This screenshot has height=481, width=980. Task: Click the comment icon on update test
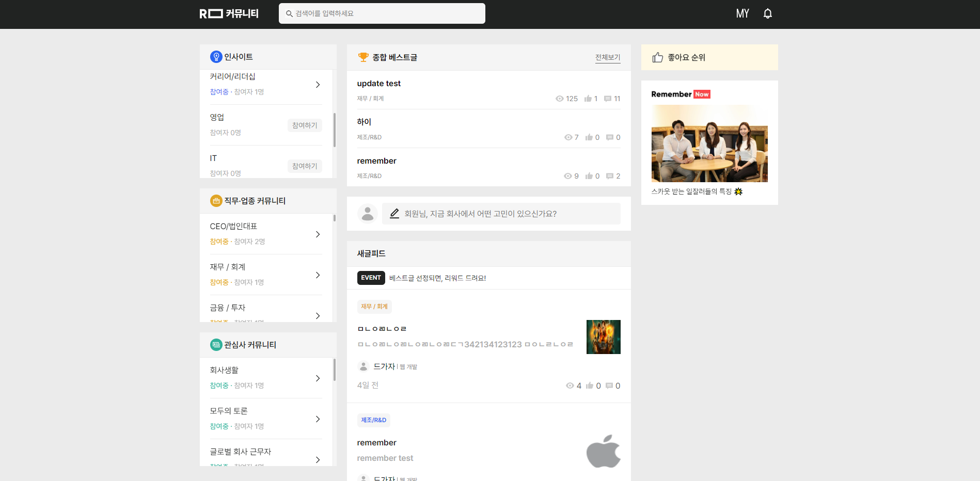click(608, 99)
